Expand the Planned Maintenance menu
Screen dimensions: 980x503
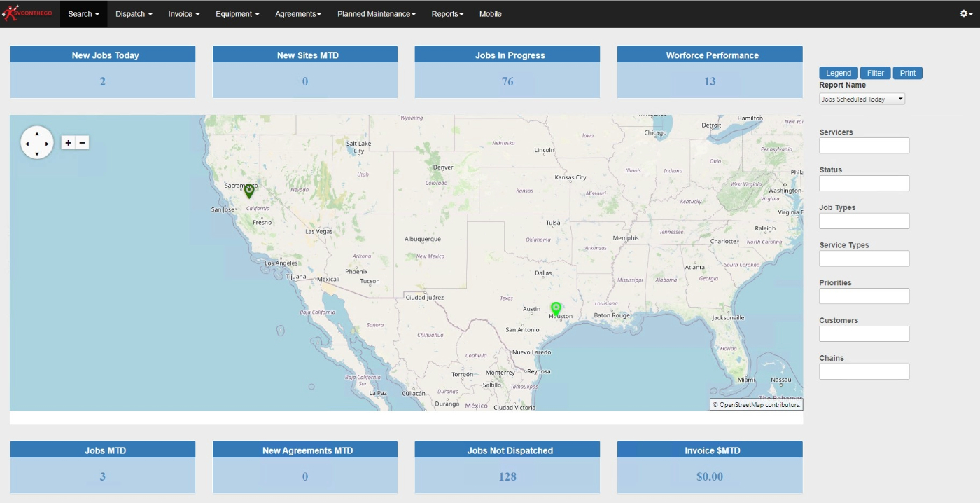click(x=376, y=14)
